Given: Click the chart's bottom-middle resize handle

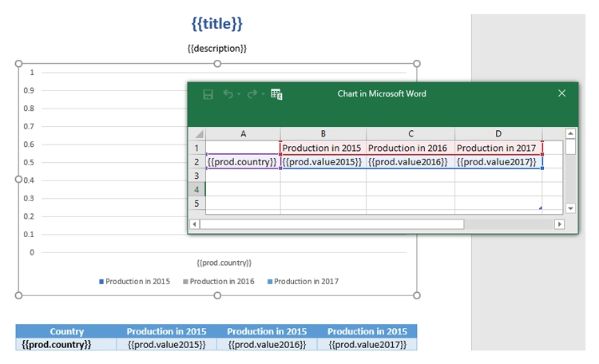Looking at the screenshot, I should tap(217, 295).
